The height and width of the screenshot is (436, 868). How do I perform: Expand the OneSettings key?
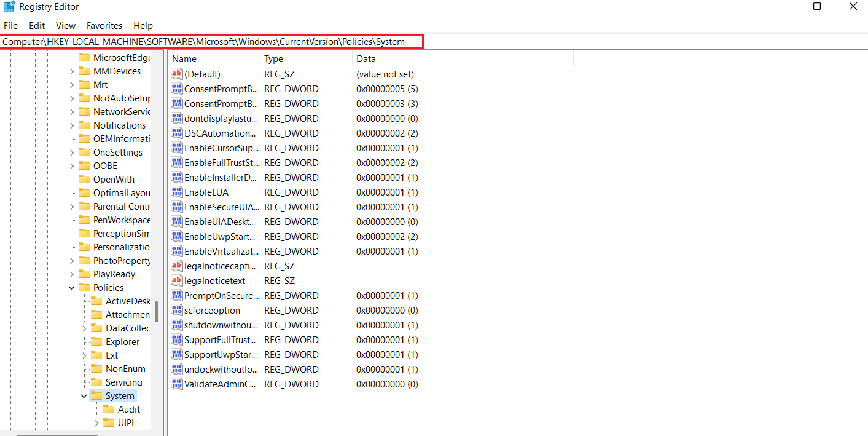click(x=71, y=153)
